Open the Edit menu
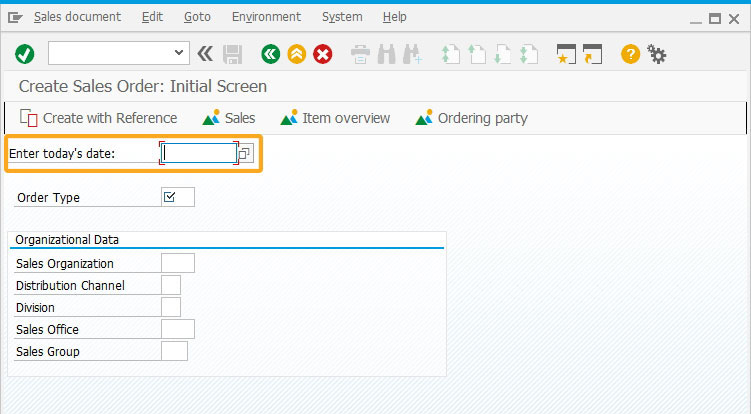The height and width of the screenshot is (414, 751). (x=152, y=17)
